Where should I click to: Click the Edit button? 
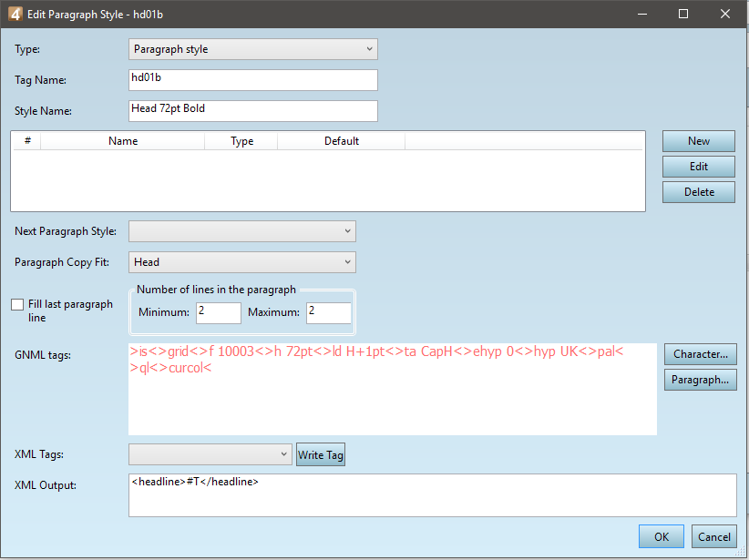point(698,167)
